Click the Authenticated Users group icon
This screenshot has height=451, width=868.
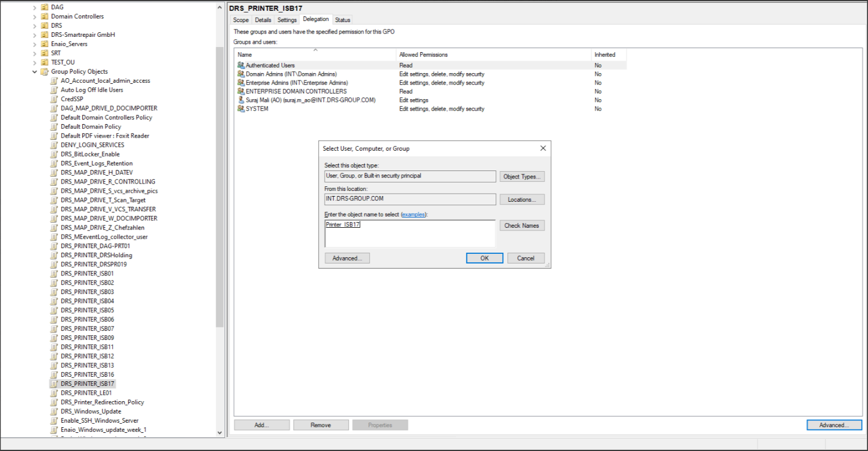click(241, 65)
